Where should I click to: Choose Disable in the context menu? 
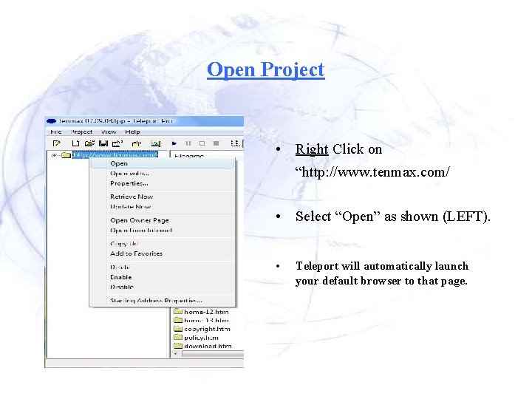162,287
